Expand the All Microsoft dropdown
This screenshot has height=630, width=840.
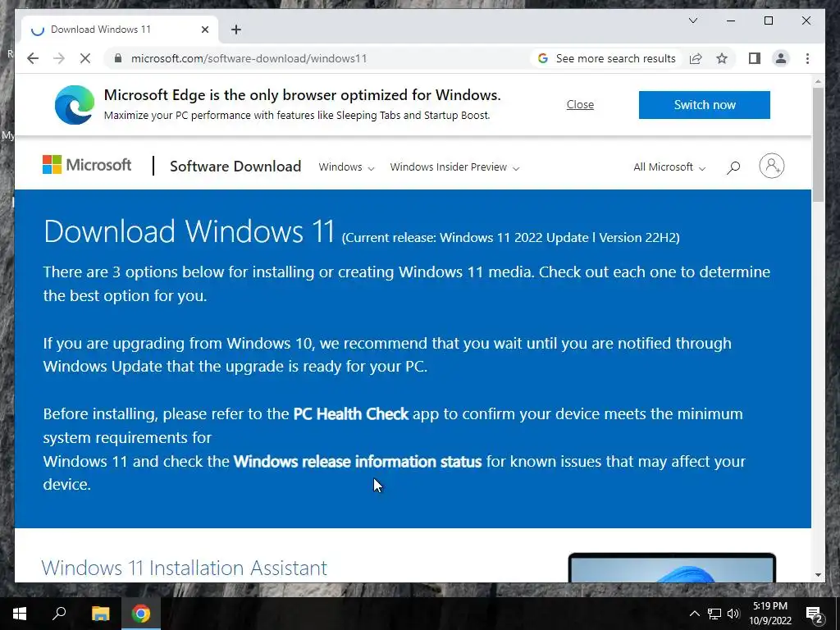(x=669, y=167)
